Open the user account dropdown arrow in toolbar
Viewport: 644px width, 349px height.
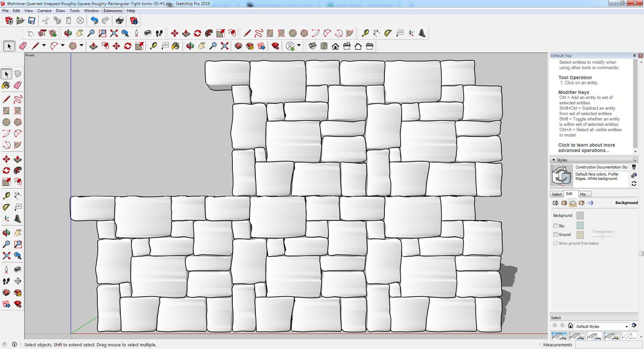(299, 46)
